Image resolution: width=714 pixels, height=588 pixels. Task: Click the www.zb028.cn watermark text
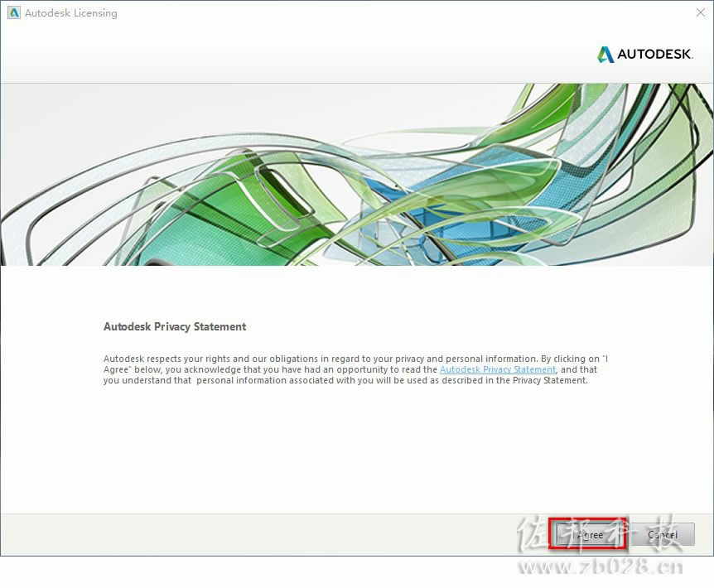[601, 567]
